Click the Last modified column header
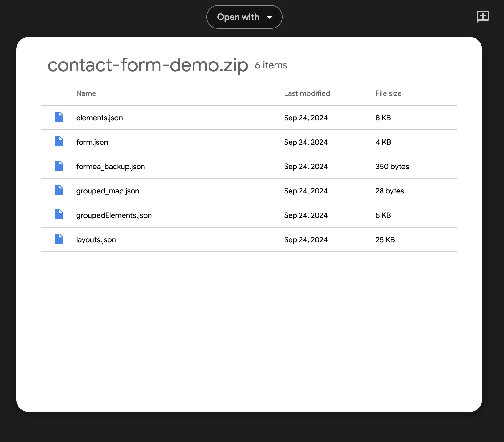This screenshot has width=504, height=442. point(307,93)
